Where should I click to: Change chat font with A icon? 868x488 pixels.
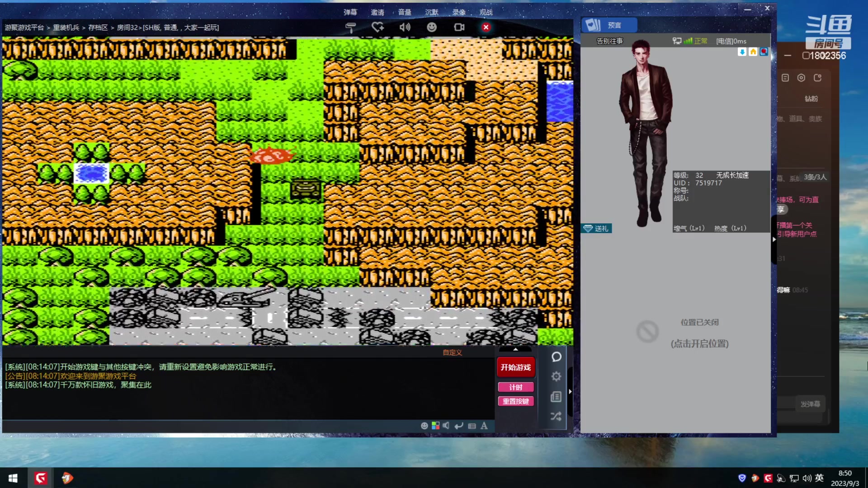(484, 426)
